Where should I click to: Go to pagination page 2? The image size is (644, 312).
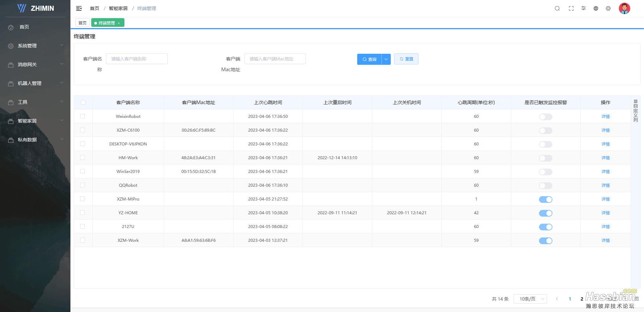tap(582, 299)
